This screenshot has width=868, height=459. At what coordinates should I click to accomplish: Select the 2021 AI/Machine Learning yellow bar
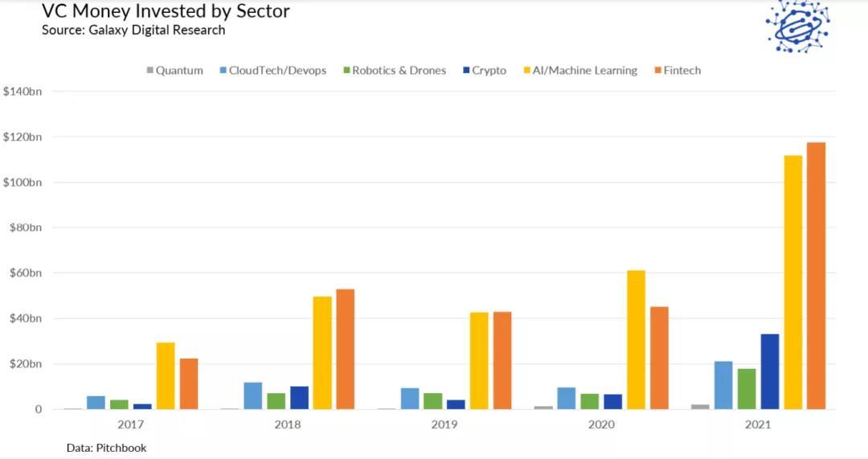(x=792, y=282)
